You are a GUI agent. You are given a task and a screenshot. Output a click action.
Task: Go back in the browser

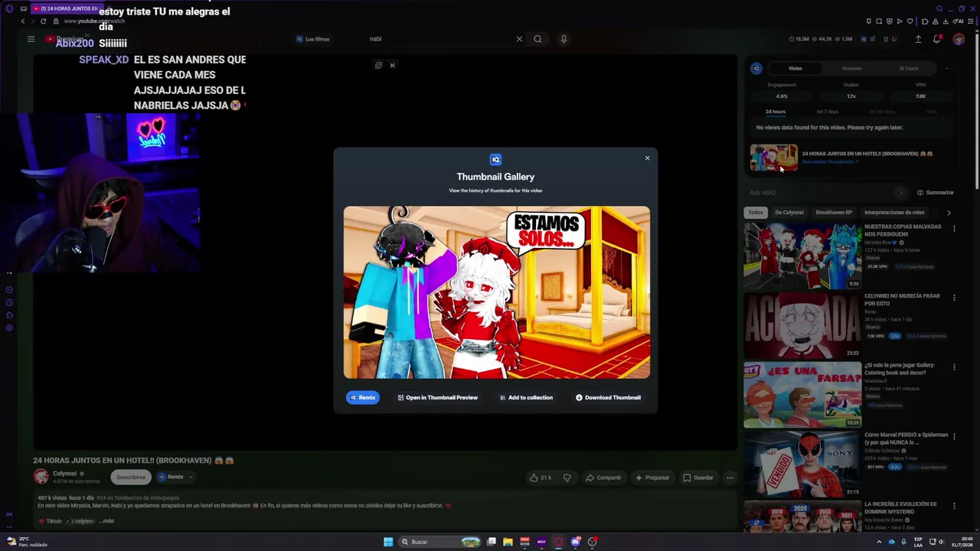(x=23, y=21)
